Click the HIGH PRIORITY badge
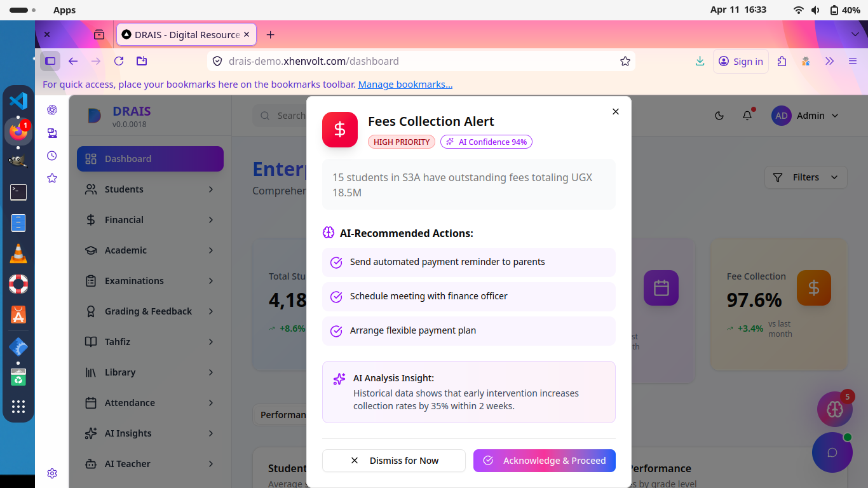868x488 pixels. 402,142
